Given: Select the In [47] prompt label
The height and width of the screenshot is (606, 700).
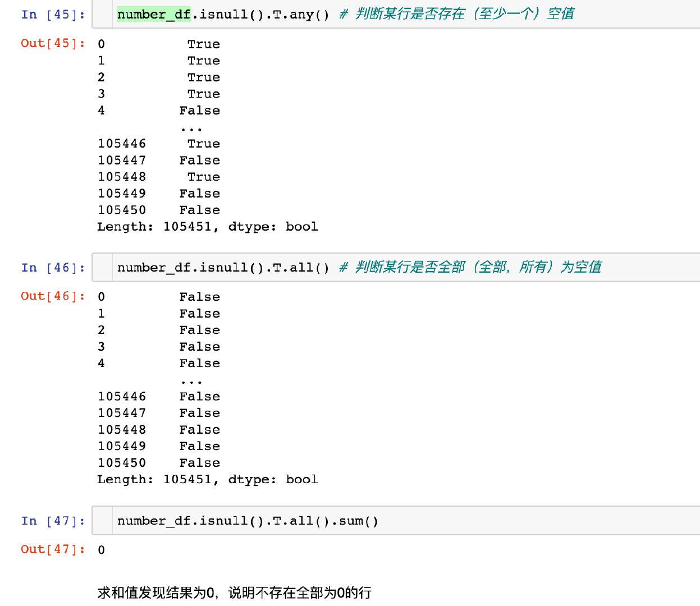Looking at the screenshot, I should click(53, 521).
